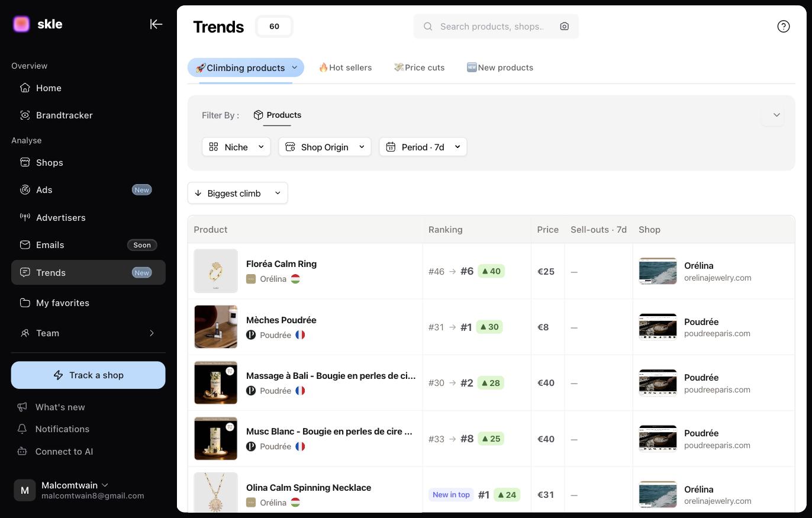
Task: Open the Malcomtwain account dropdown chevron
Action: [x=105, y=485]
